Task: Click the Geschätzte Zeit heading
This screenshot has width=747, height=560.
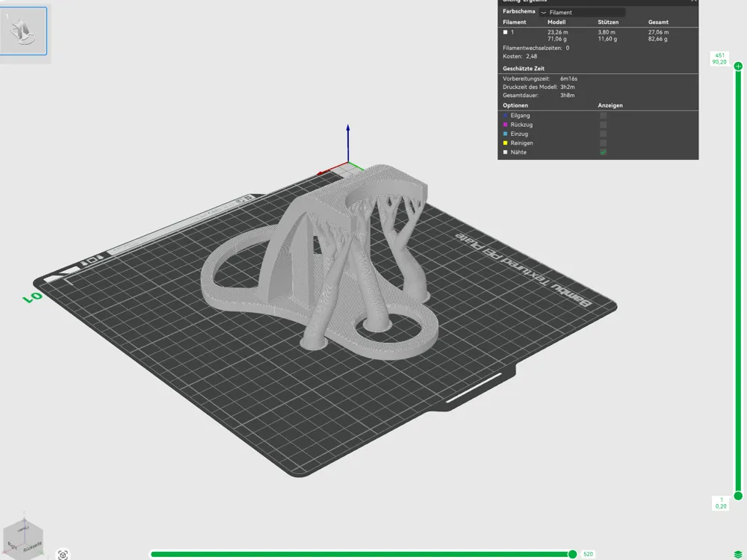Action: pyautogui.click(x=524, y=69)
